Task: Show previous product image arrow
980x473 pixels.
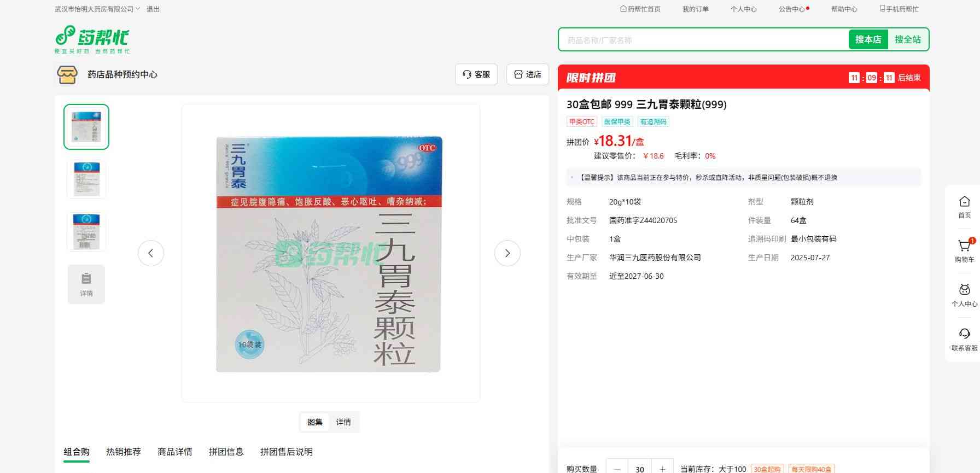Action: pos(150,253)
